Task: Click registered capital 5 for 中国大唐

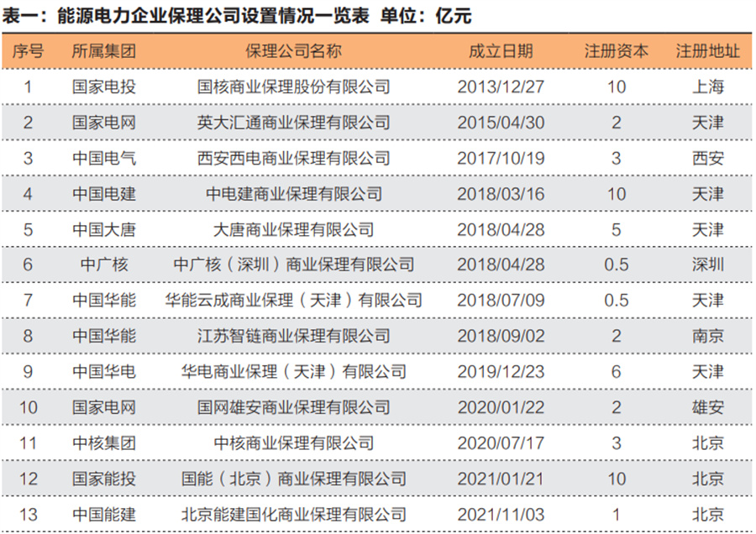Action: coord(617,229)
